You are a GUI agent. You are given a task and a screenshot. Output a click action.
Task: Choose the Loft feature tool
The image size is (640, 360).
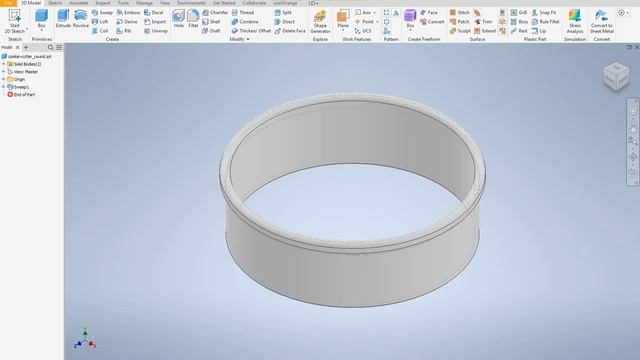[x=100, y=22]
